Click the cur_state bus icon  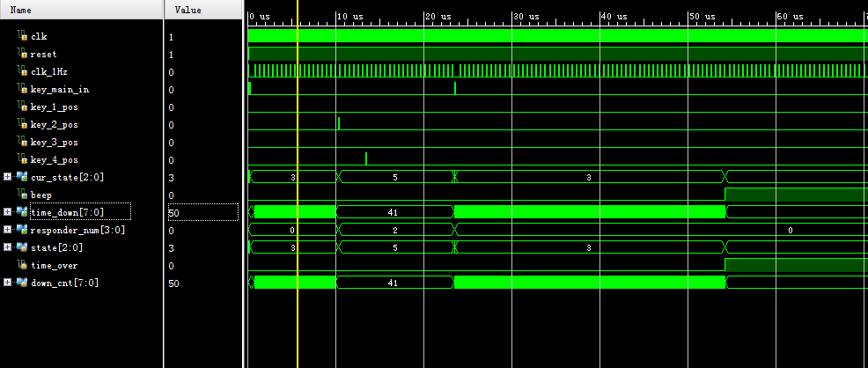tap(21, 177)
